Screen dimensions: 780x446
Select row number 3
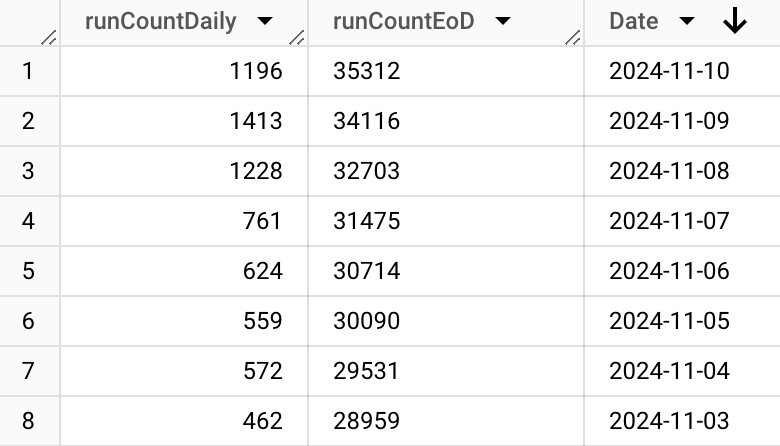[29, 171]
